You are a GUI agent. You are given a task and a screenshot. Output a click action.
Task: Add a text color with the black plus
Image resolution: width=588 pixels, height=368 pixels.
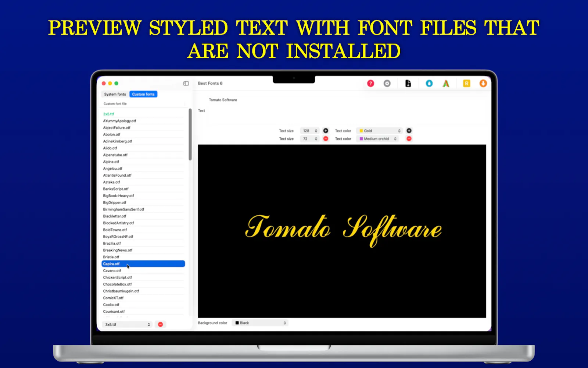coord(409,131)
